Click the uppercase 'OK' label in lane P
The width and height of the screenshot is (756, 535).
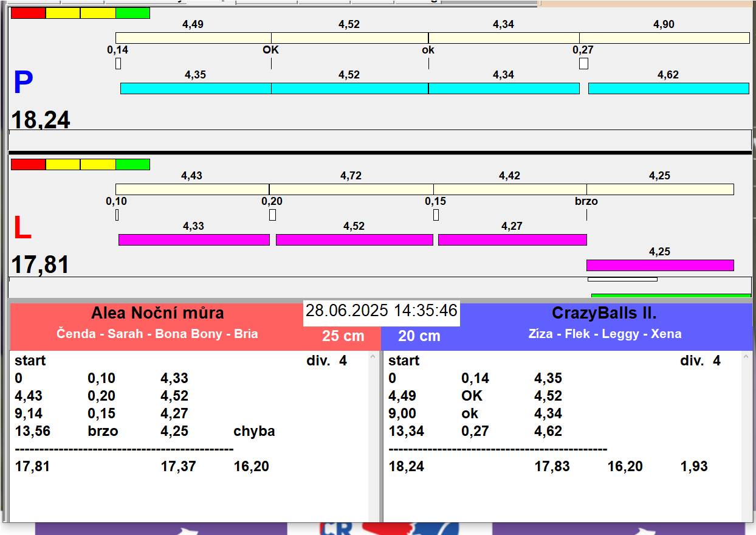pos(270,50)
